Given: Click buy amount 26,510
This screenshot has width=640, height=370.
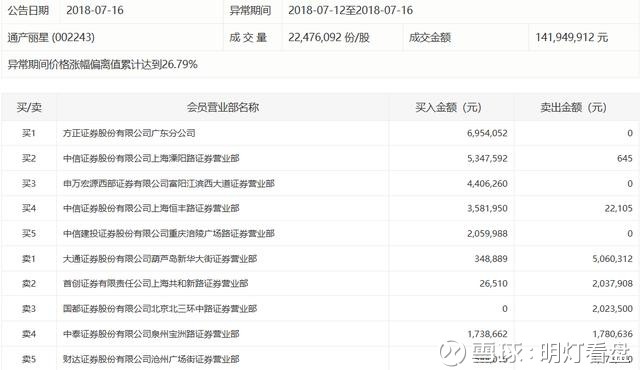Looking at the screenshot, I should pyautogui.click(x=493, y=284).
